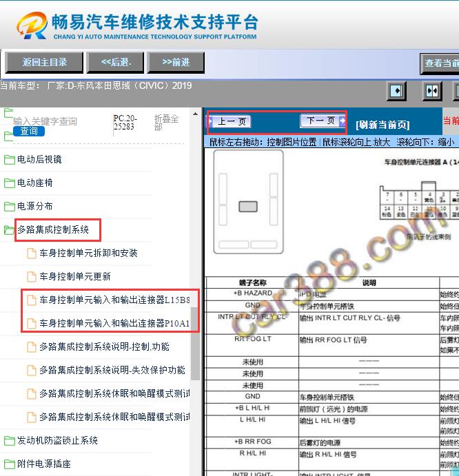Open 车身控制单元输入和输出连接器L15B8 document
The width and height of the screenshot is (459, 476).
[114, 300]
